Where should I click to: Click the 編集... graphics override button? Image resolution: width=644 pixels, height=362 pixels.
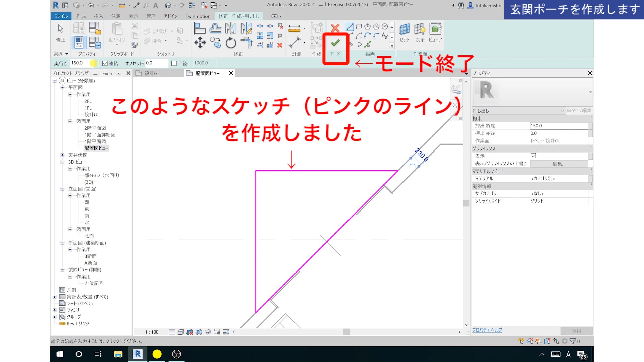(x=559, y=164)
